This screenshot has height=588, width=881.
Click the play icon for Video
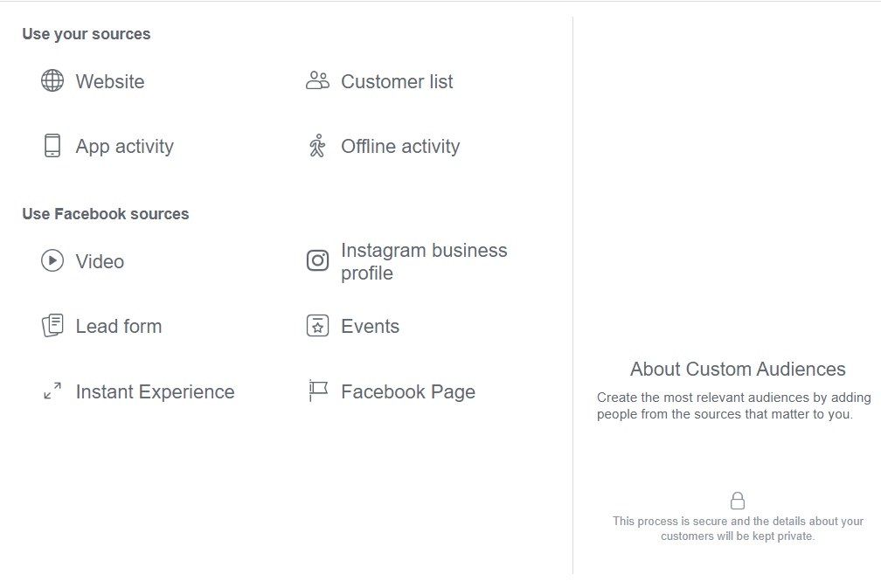[52, 260]
